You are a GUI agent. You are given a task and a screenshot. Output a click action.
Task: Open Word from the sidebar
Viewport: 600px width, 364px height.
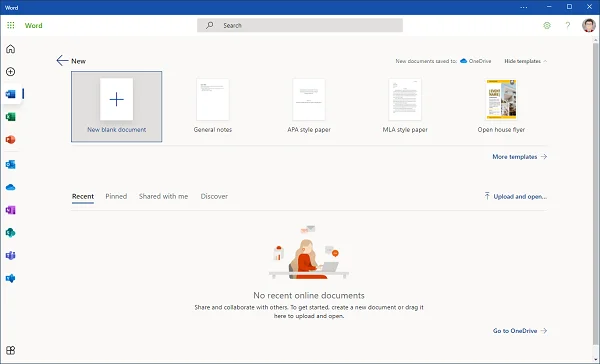coord(11,94)
